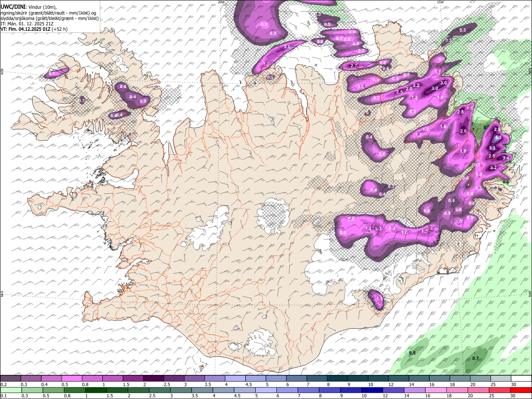Click the white 30 snow-scale swatch
The width and height of the screenshot is (532, 399).
521,379
